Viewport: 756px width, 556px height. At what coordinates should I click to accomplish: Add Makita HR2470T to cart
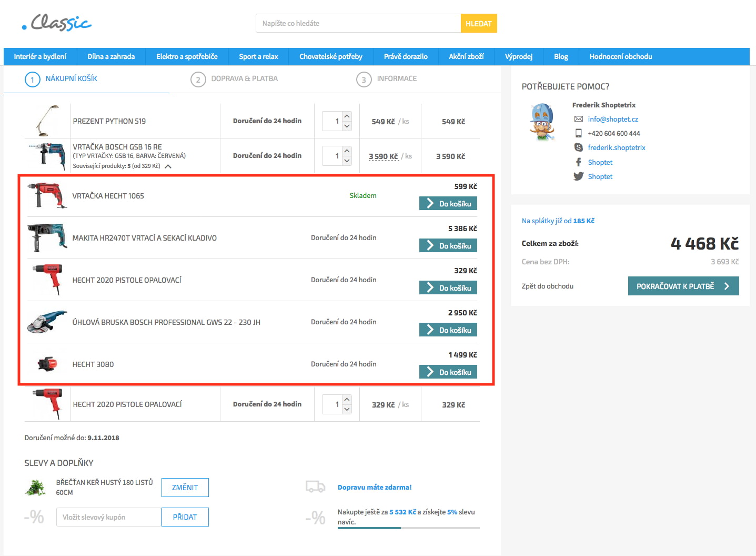point(448,246)
